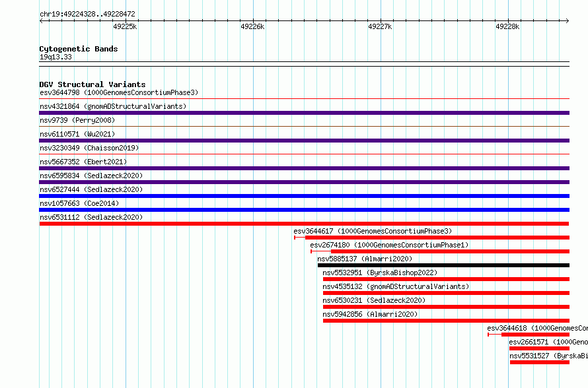Click the 19q13.33 cytogenetic band bar
588x388 pixels.
(x=304, y=64)
